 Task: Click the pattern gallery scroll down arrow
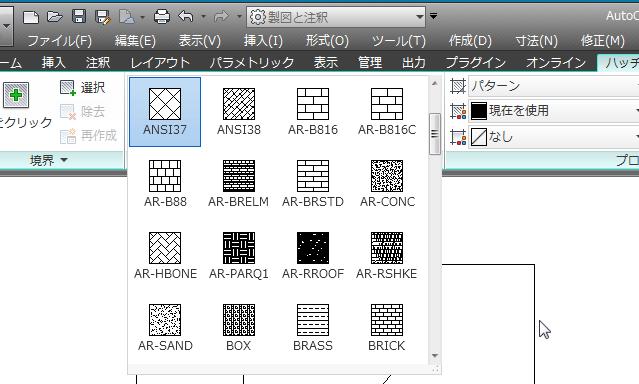click(435, 356)
